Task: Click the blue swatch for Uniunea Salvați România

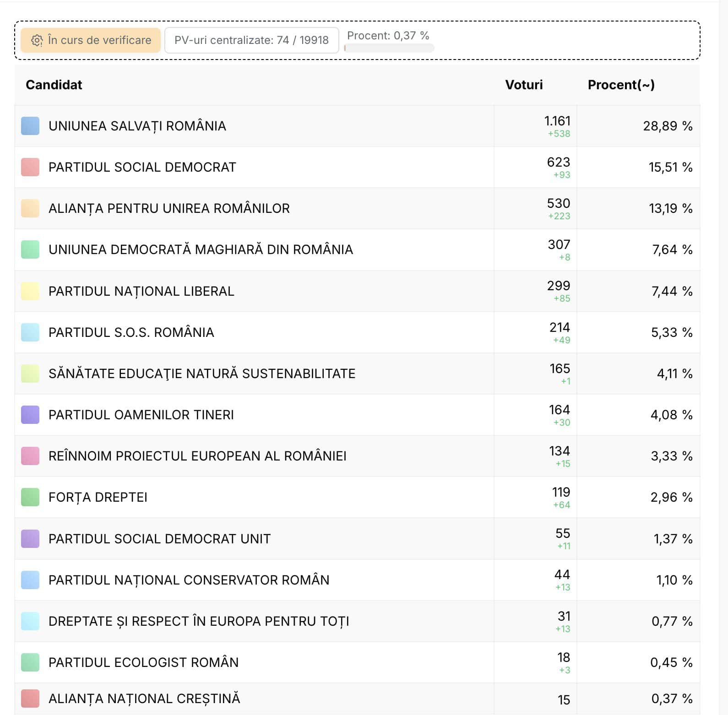Action: 30,126
